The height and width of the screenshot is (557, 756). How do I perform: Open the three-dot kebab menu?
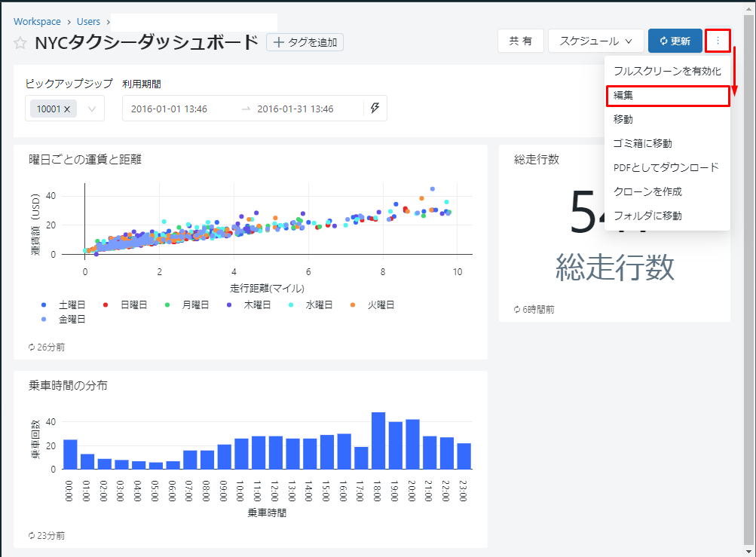click(x=718, y=41)
